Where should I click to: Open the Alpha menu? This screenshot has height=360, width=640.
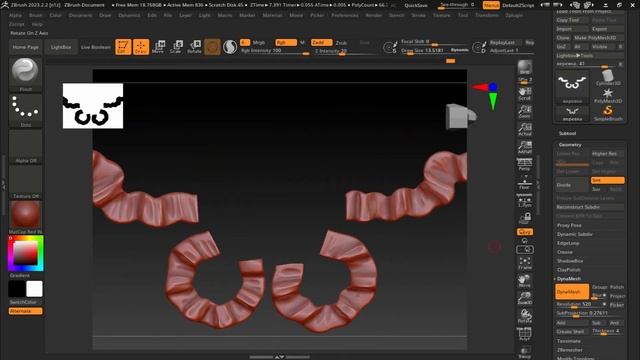(16, 15)
